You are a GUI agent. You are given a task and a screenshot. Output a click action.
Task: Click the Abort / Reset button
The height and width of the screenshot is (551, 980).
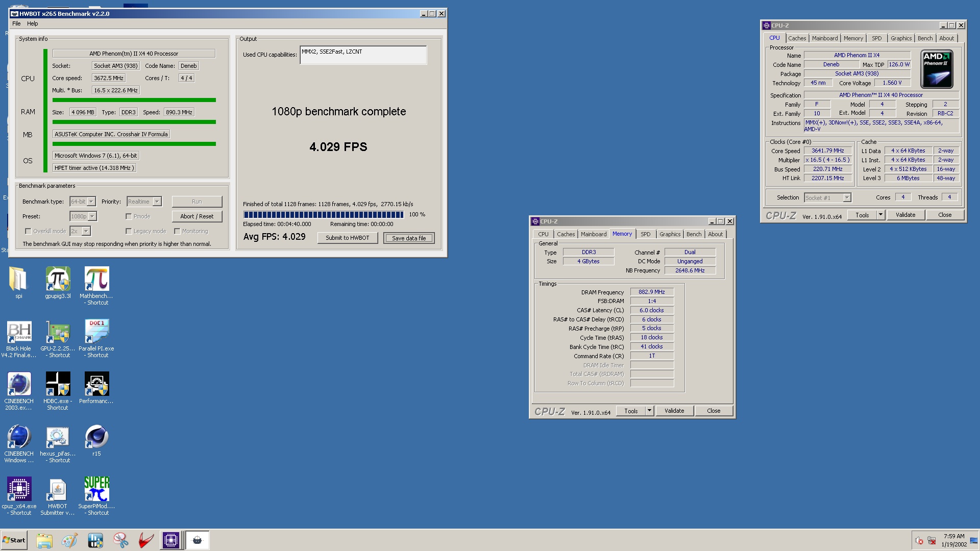pyautogui.click(x=197, y=216)
